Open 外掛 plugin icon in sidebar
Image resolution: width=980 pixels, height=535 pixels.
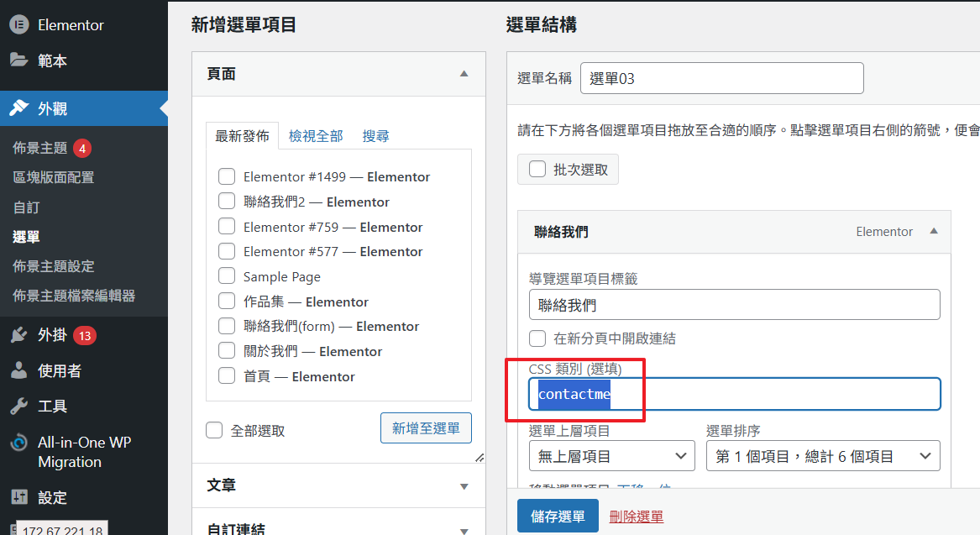19,335
